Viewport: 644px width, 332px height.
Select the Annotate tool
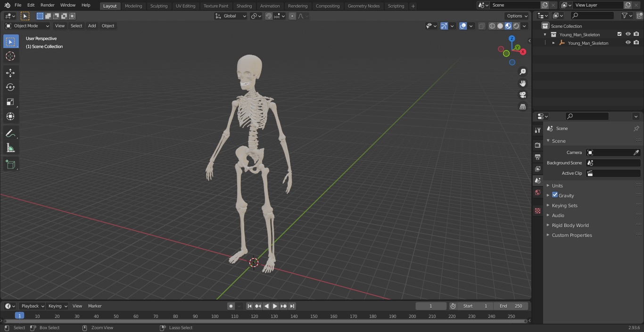[10, 134]
